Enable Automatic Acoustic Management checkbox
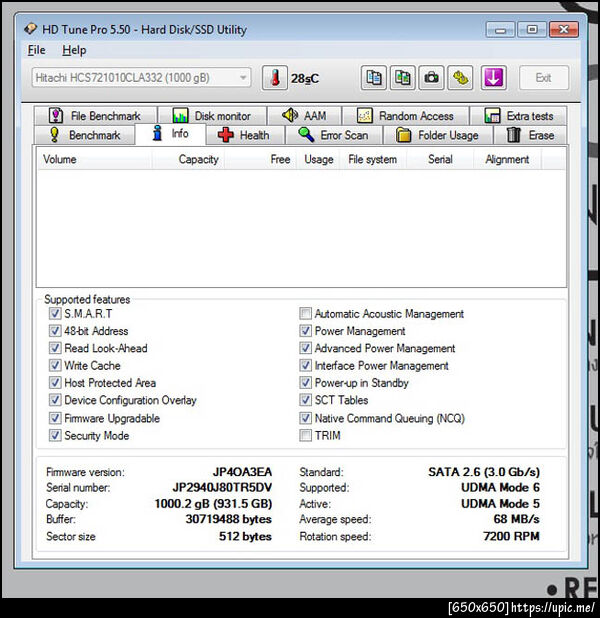This screenshot has width=600, height=618. point(305,314)
